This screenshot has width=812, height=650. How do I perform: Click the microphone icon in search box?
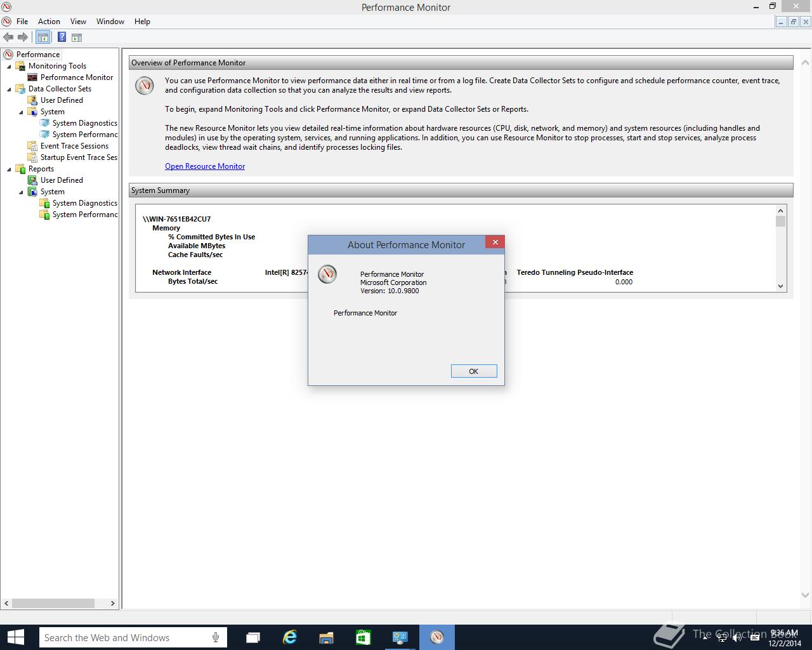[x=216, y=638]
